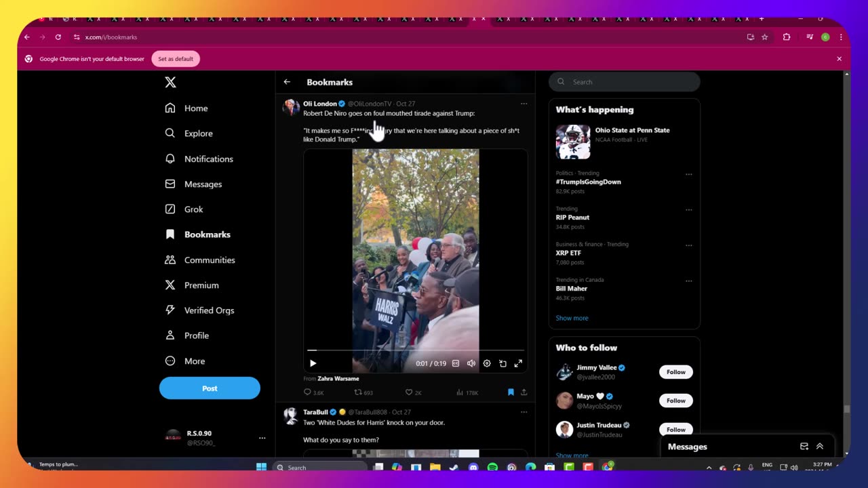868x488 pixels.
Task: Open XRP ETF trend options
Action: point(688,245)
